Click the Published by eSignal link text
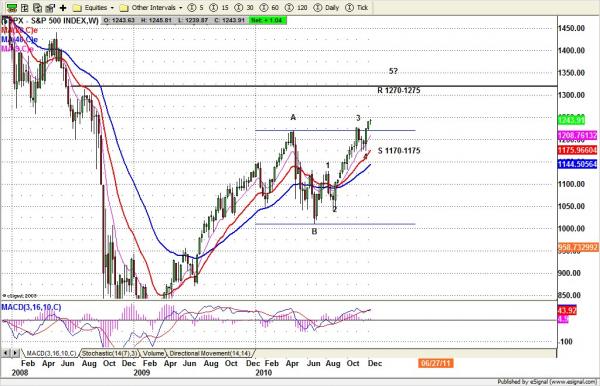 [x=547, y=381]
